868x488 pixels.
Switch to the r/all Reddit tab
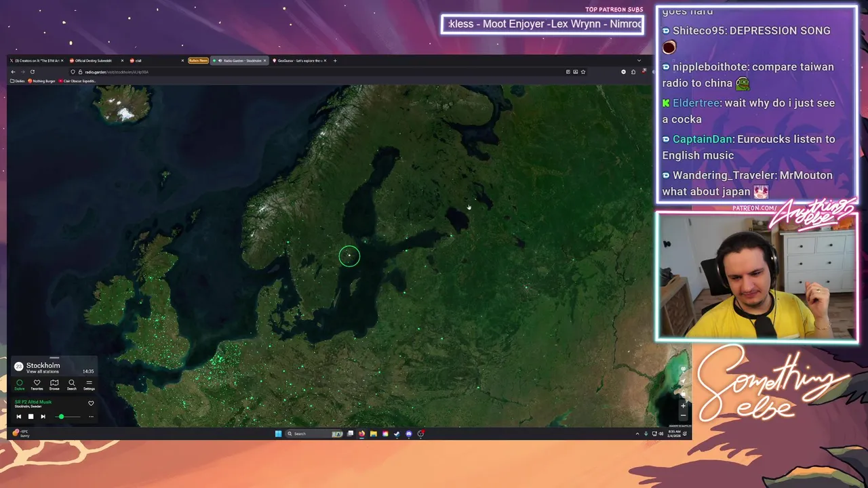[157, 60]
